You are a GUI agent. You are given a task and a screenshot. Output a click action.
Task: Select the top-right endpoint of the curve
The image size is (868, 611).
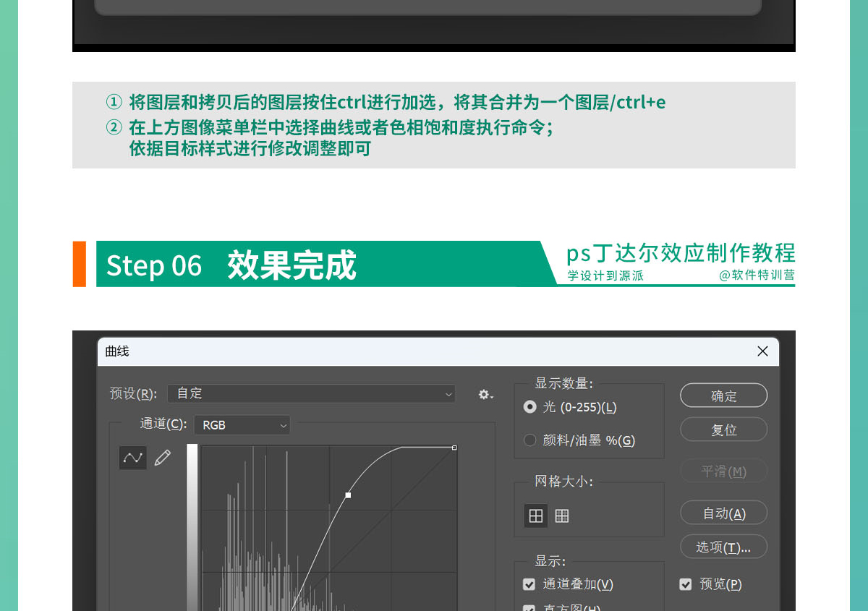coord(454,448)
